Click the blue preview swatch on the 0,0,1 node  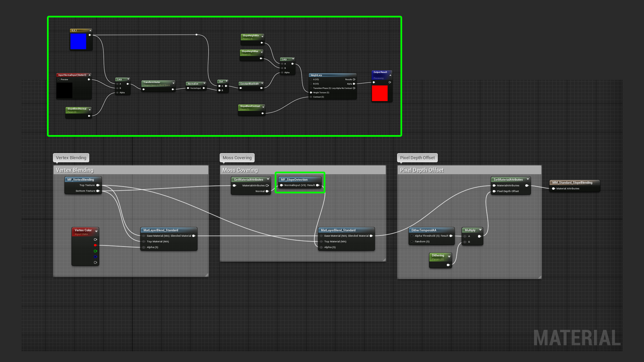coord(78,41)
